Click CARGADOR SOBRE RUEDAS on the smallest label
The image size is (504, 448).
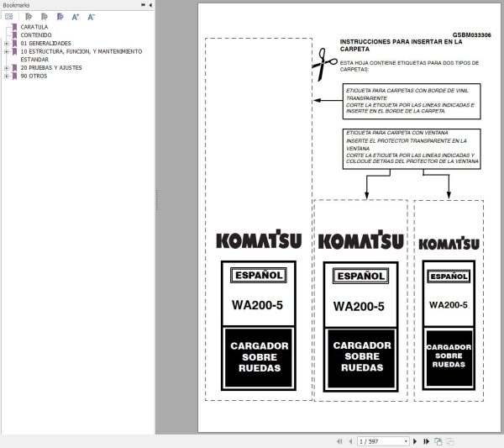coord(449,356)
